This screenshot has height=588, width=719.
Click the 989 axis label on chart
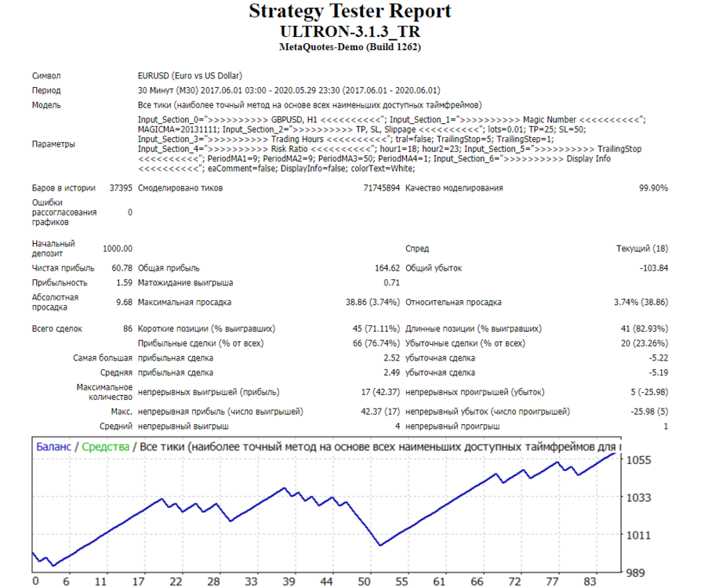click(636, 573)
